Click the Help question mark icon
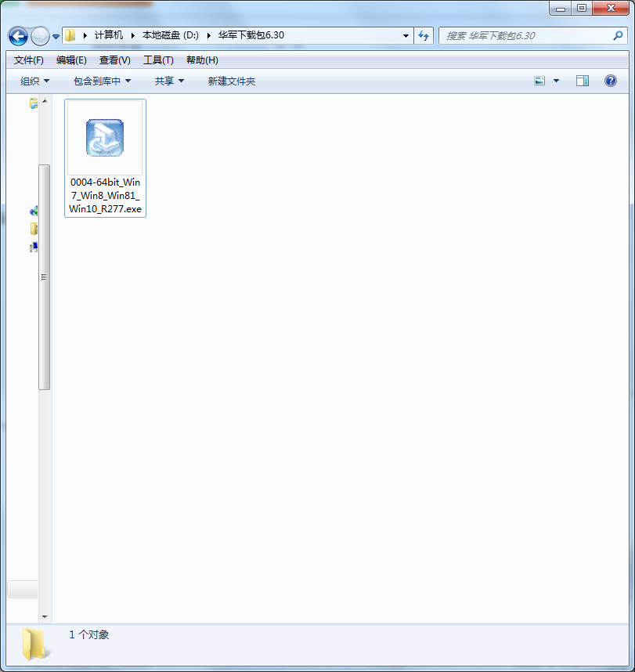Viewport: 635px width, 672px height. [610, 81]
